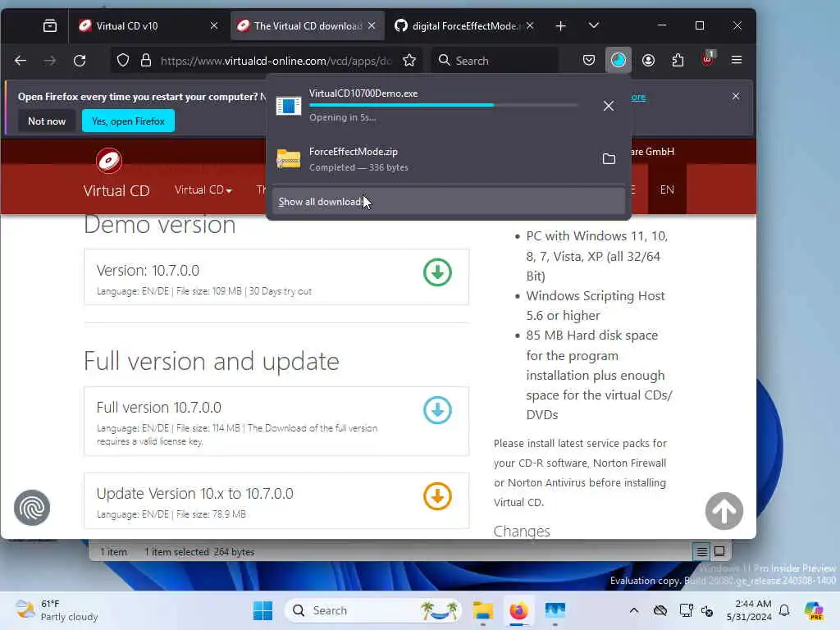Click the network status tray icon
The image size is (840, 630).
(x=685, y=610)
